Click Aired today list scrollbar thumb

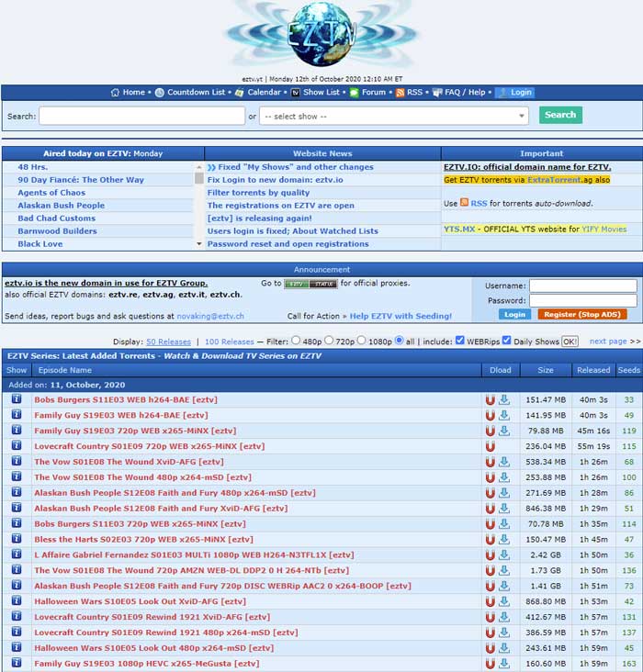click(199, 178)
